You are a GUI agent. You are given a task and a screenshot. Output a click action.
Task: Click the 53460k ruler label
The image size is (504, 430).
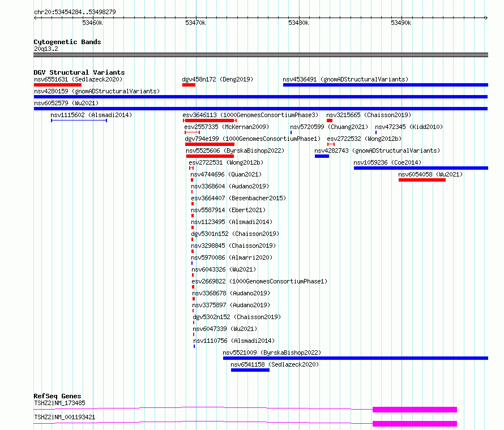[x=92, y=23]
